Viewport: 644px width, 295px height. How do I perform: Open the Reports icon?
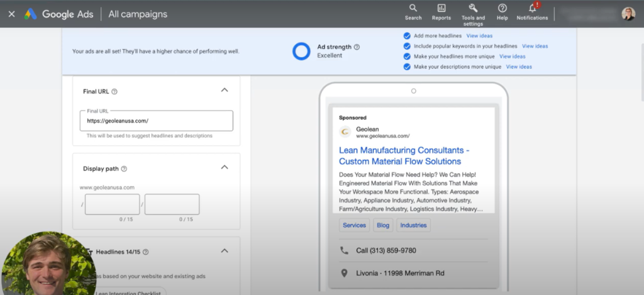pos(441,8)
